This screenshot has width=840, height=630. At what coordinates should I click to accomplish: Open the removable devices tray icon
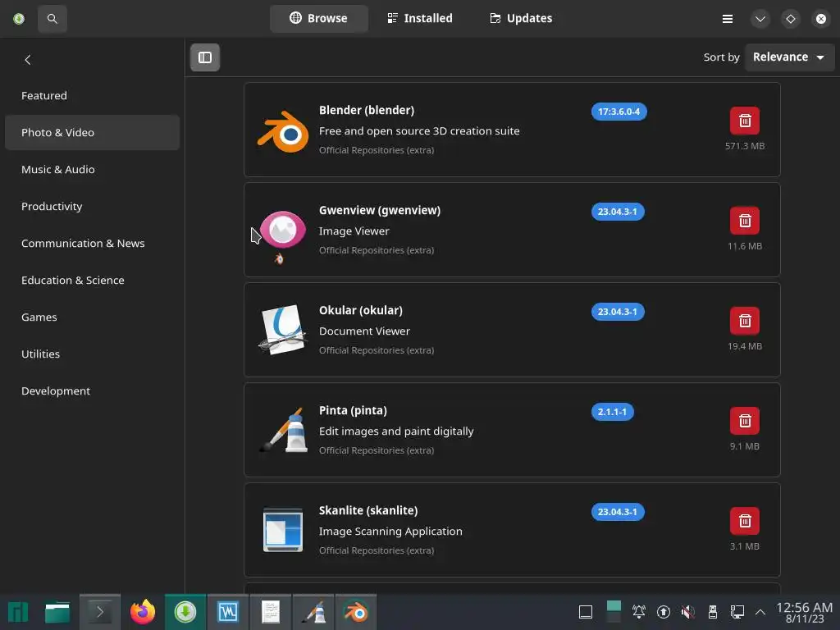(713, 612)
